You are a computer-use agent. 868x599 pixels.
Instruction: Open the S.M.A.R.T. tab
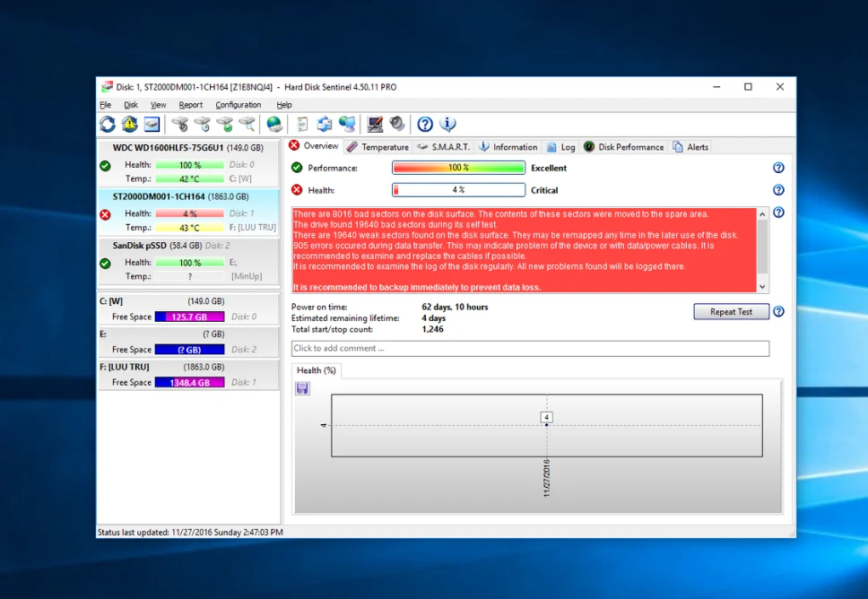(x=443, y=147)
